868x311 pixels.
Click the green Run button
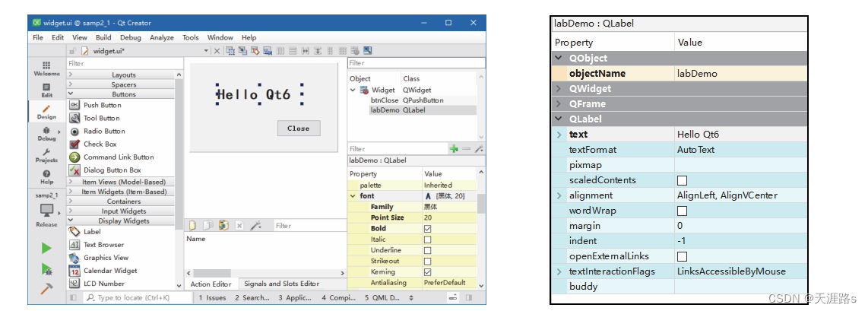(x=46, y=249)
